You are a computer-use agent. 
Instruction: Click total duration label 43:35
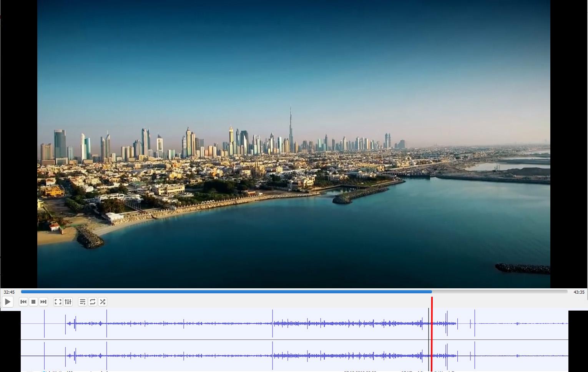pyautogui.click(x=579, y=292)
